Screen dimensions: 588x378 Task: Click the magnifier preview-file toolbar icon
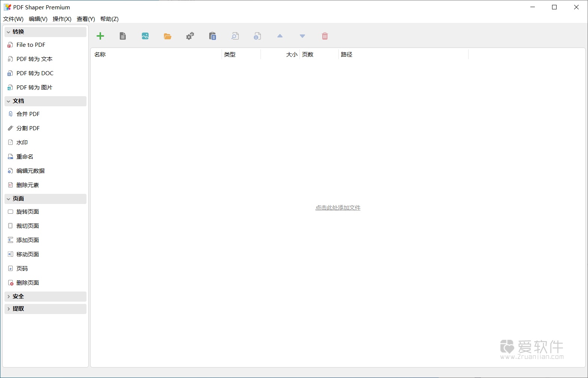(x=235, y=36)
